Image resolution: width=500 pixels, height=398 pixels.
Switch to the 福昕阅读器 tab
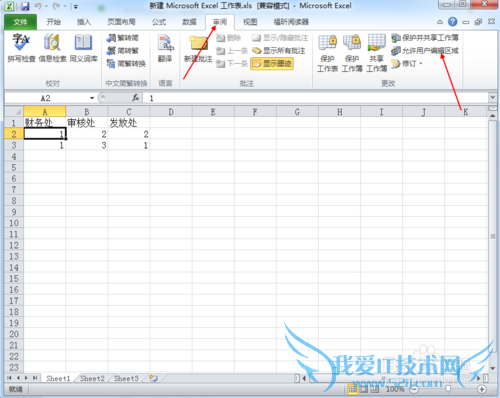tap(291, 22)
